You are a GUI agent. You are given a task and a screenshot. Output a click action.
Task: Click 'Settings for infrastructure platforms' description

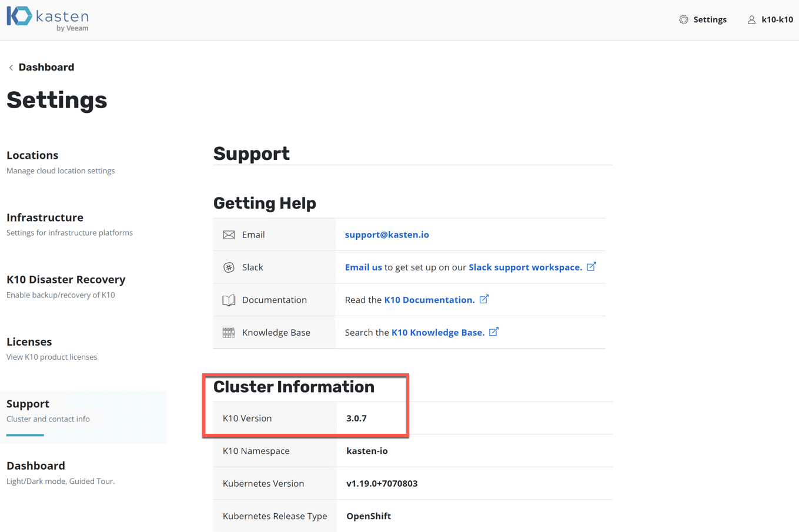pos(69,233)
